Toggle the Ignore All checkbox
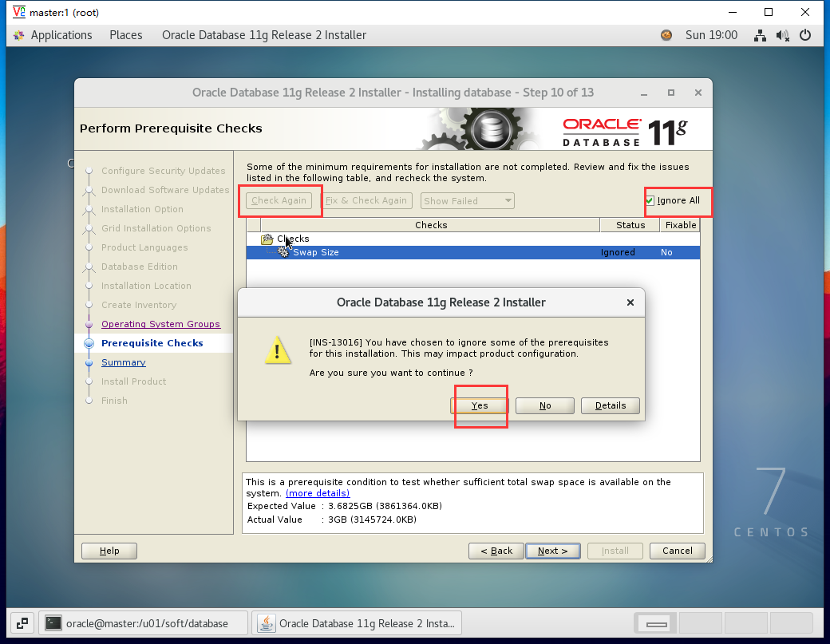Image resolution: width=830 pixels, height=644 pixels. 650,200
